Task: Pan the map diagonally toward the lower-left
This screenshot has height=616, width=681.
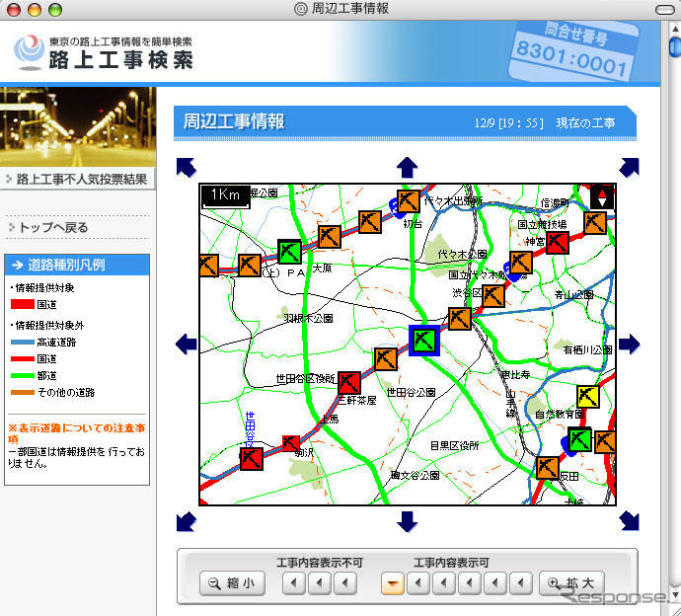Action: 187,521
